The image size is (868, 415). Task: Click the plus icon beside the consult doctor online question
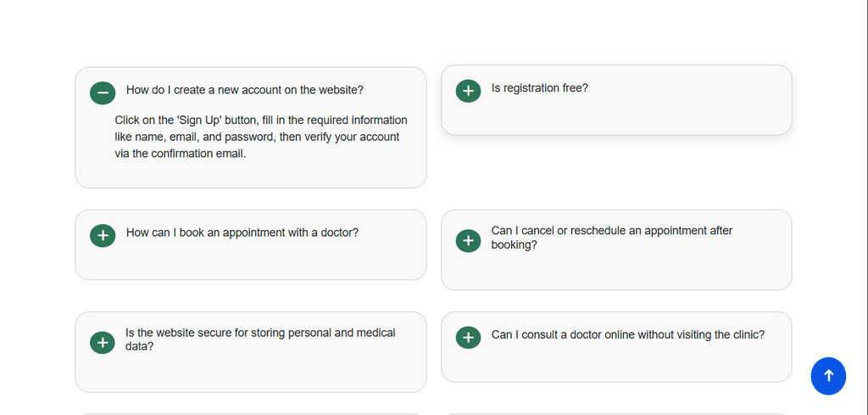tap(468, 338)
